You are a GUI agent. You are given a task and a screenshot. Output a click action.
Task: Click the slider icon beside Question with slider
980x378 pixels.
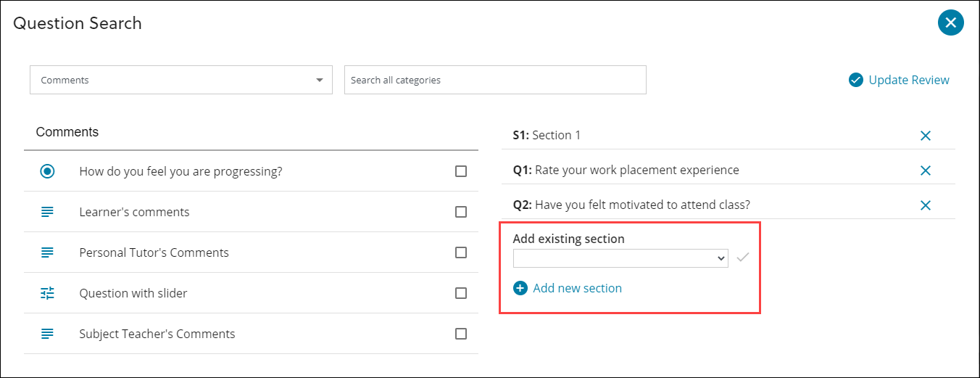coord(47,293)
